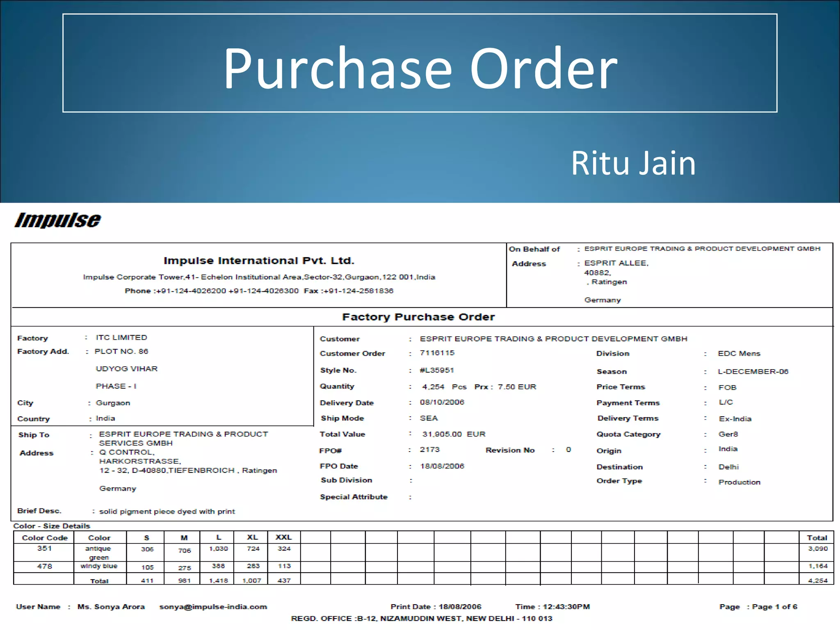The height and width of the screenshot is (630, 840).
Task: Click the user name Ms. Sonya Arora
Action: [111, 607]
